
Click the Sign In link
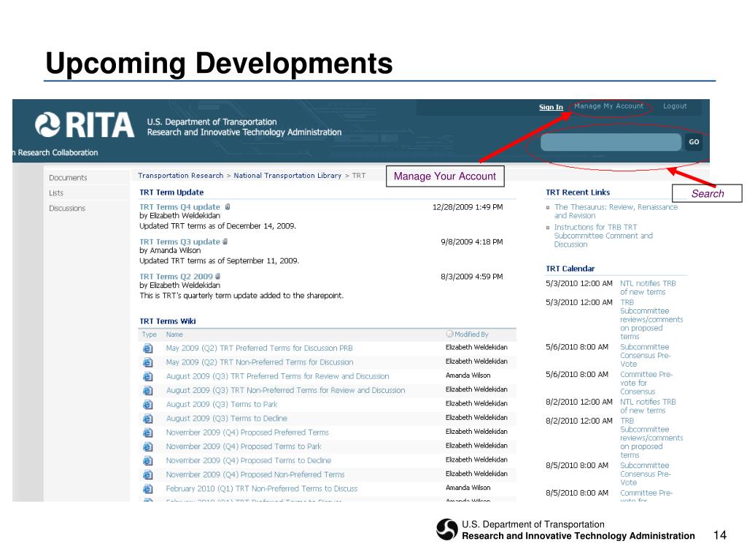pos(551,107)
